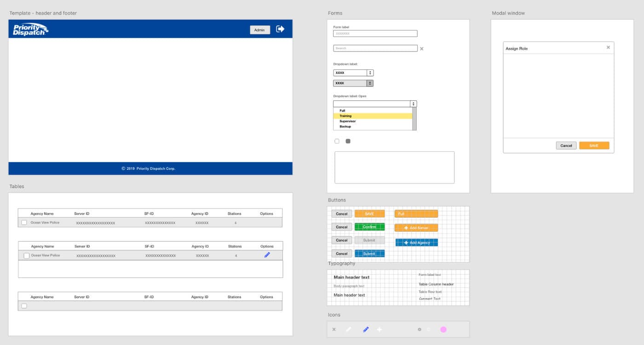Click the Priority Dispatch logo
This screenshot has width=644, height=345.
pos(29,29)
